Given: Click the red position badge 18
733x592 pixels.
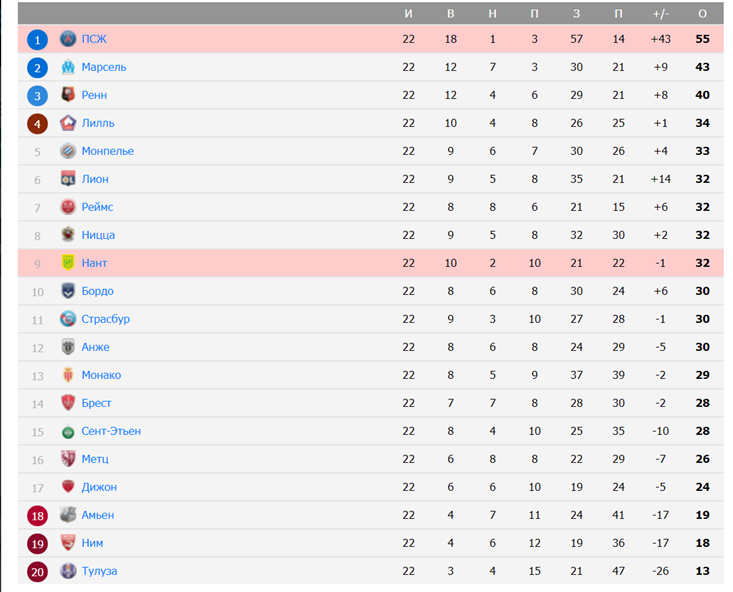Looking at the screenshot, I should pyautogui.click(x=37, y=516).
